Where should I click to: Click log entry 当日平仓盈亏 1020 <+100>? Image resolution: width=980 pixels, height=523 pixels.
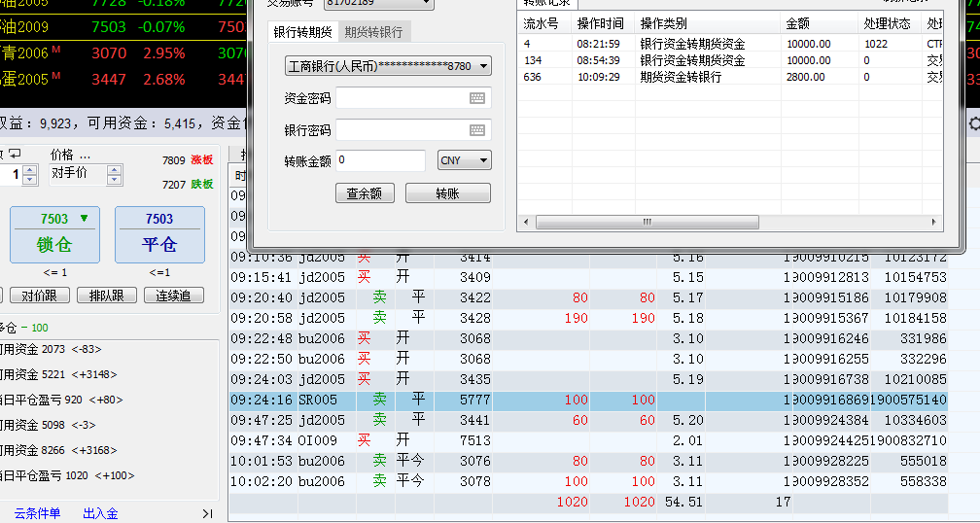[67, 475]
